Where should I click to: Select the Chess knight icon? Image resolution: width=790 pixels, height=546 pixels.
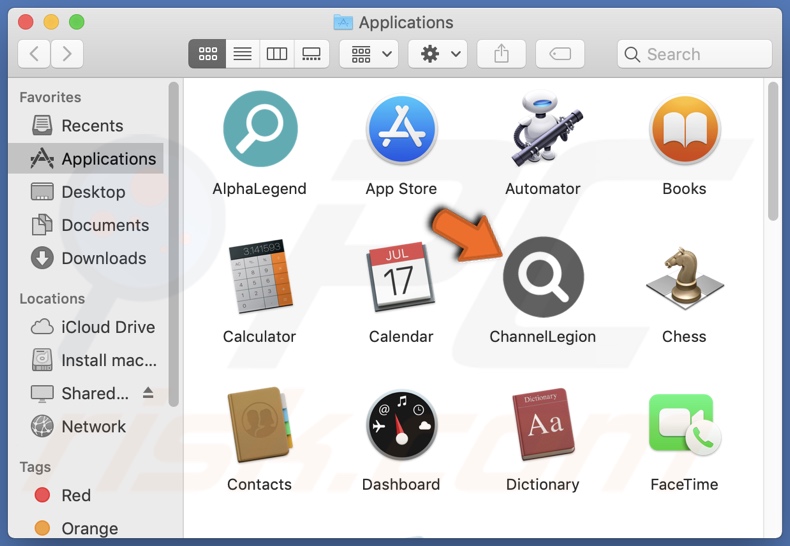(685, 279)
